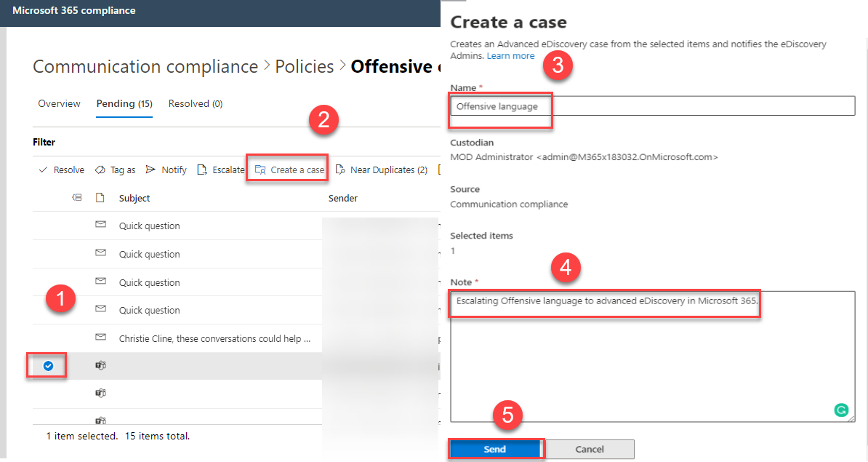Click the Resolve checkmark toolbar icon
The width and height of the screenshot is (868, 462).
click(42, 170)
